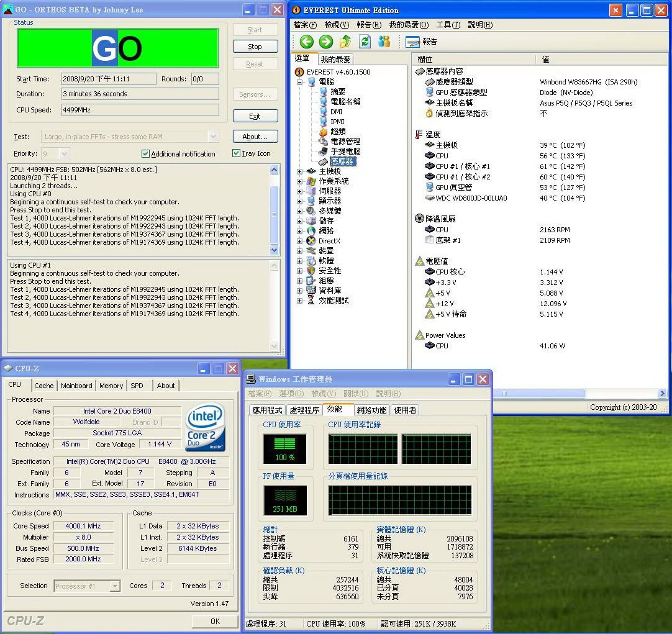672x634 pixels.
Task: Select the 電腦名稱 tree item
Action: (345, 101)
